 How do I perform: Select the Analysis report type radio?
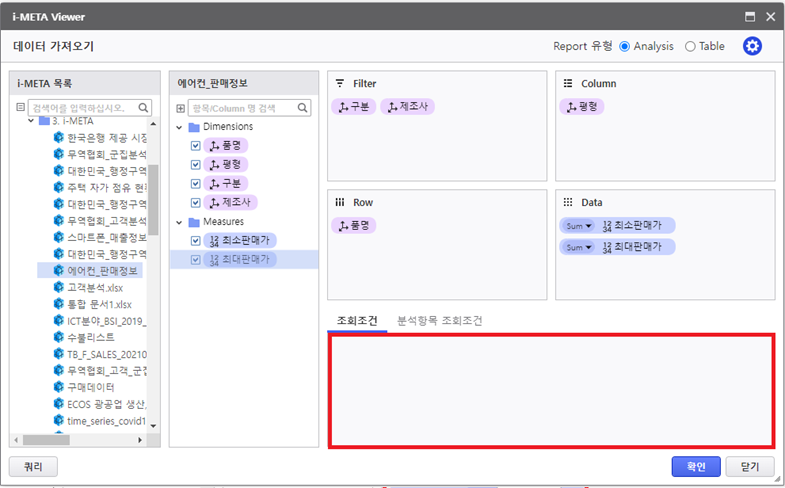click(625, 46)
